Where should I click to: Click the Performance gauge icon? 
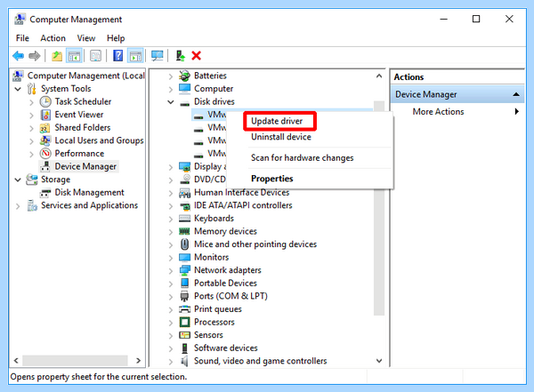(x=45, y=154)
